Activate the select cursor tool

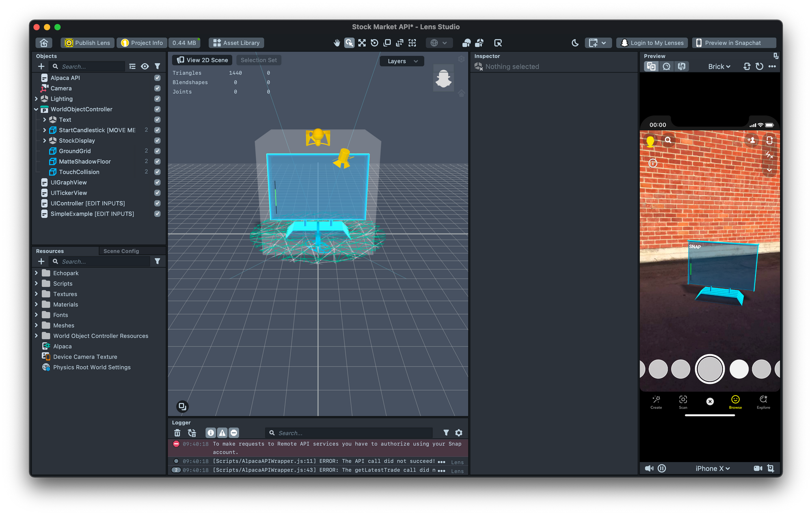pos(349,43)
